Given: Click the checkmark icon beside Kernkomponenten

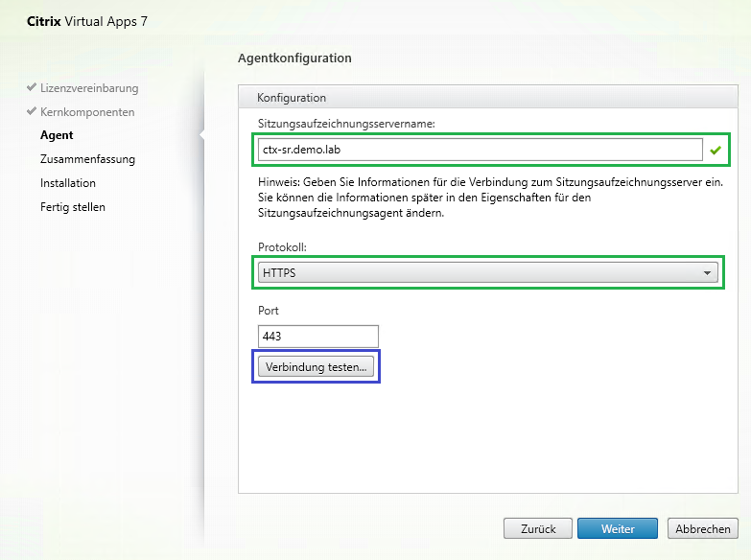Looking at the screenshot, I should click(x=32, y=111).
